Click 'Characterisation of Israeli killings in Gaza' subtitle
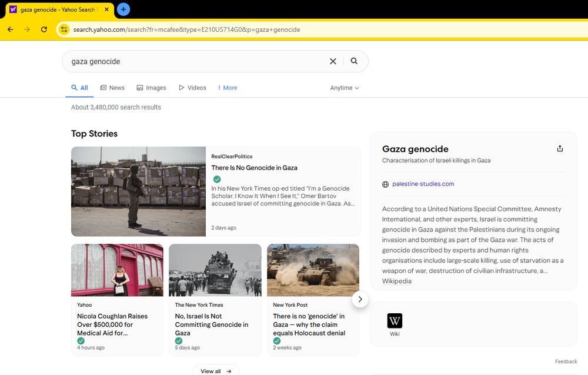Screen dimensions: 588x375 tap(436, 160)
